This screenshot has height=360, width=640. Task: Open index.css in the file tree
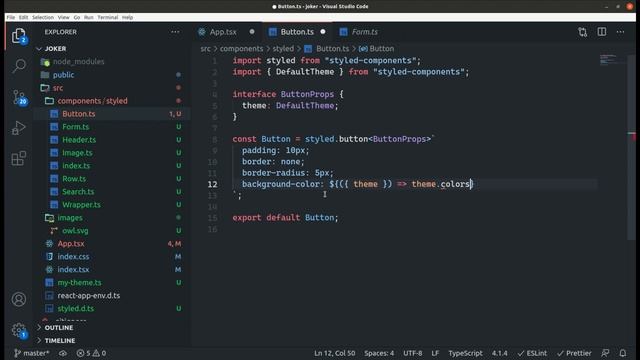pyautogui.click(x=112, y=256)
